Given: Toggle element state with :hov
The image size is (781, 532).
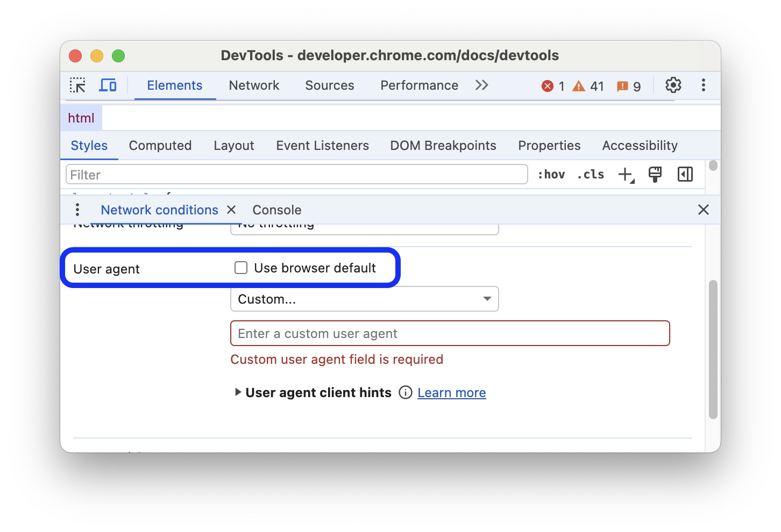Looking at the screenshot, I should [551, 174].
